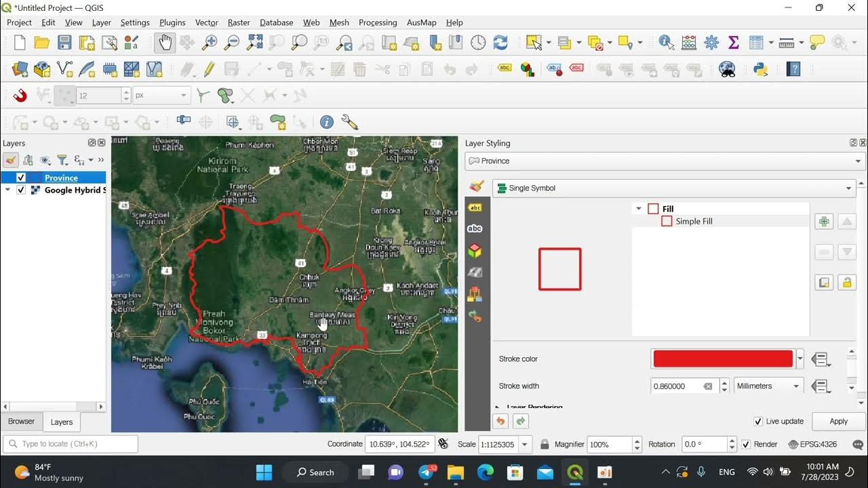
Task: Open the wrench settings icon
Action: (349, 122)
